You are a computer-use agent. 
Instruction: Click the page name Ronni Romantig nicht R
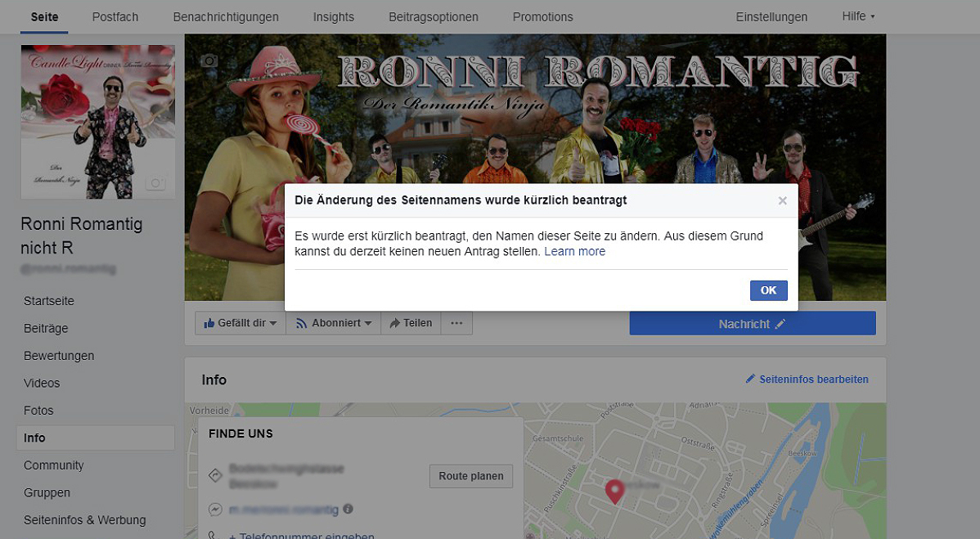pyautogui.click(x=81, y=236)
